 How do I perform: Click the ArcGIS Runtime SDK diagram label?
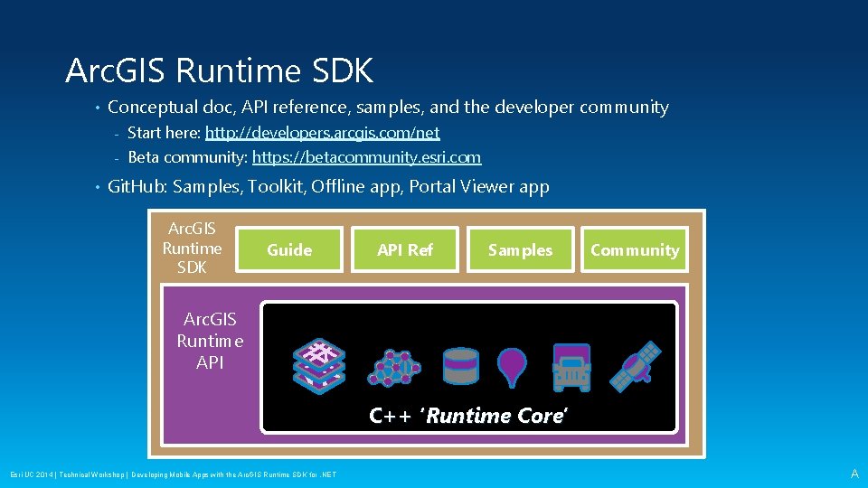(192, 248)
